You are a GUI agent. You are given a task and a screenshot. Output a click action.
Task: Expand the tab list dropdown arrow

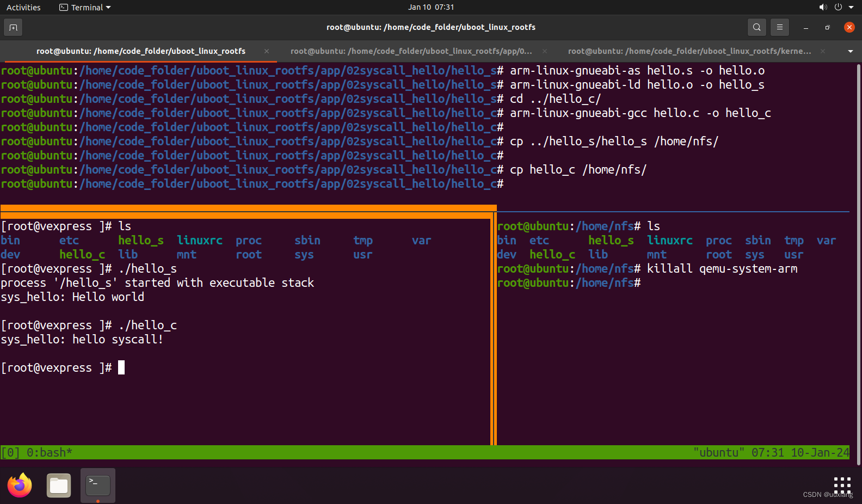tap(851, 51)
